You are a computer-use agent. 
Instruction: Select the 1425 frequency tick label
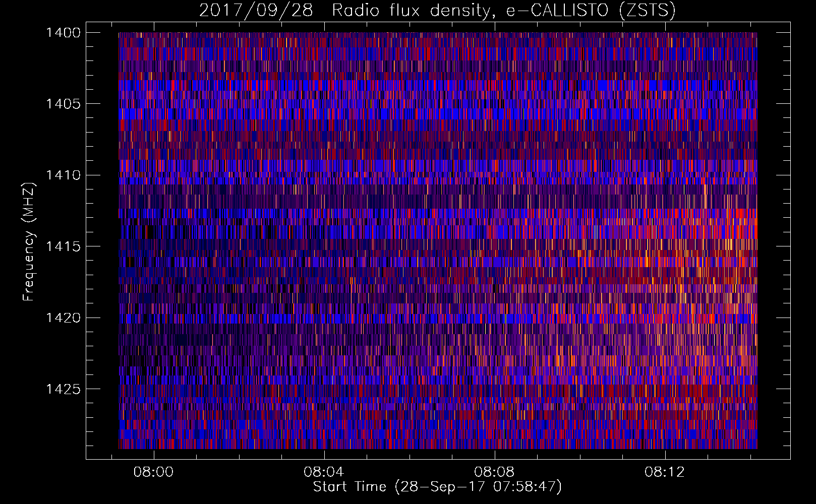63,389
